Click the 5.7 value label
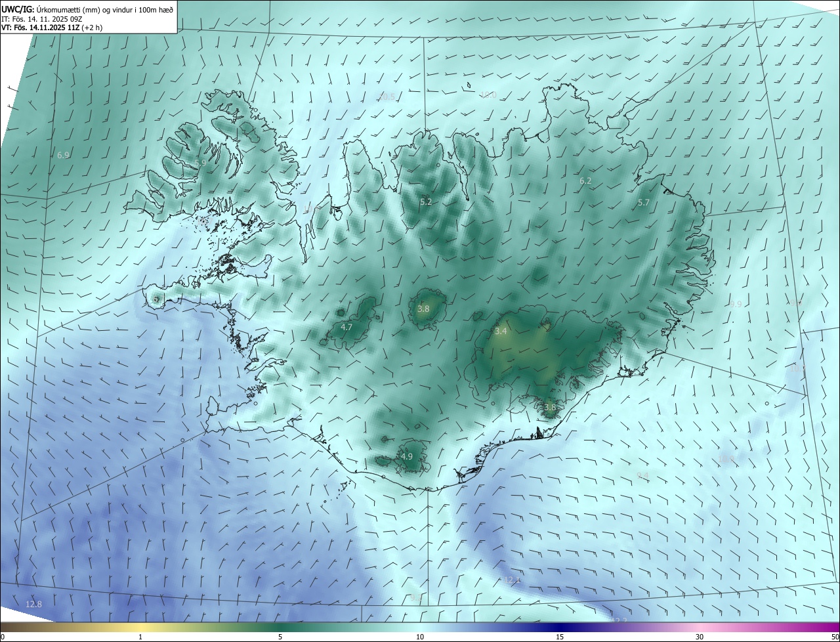The width and height of the screenshot is (840, 642). pos(643,203)
